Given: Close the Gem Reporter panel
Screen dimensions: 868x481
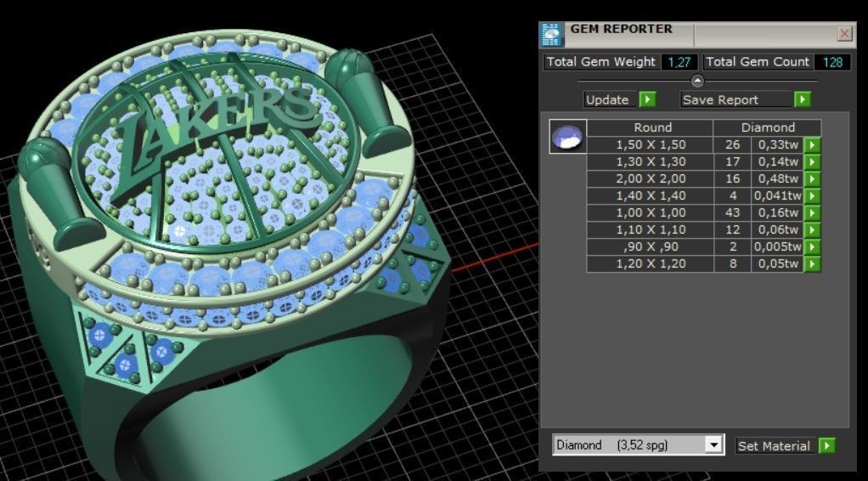Looking at the screenshot, I should click(845, 34).
